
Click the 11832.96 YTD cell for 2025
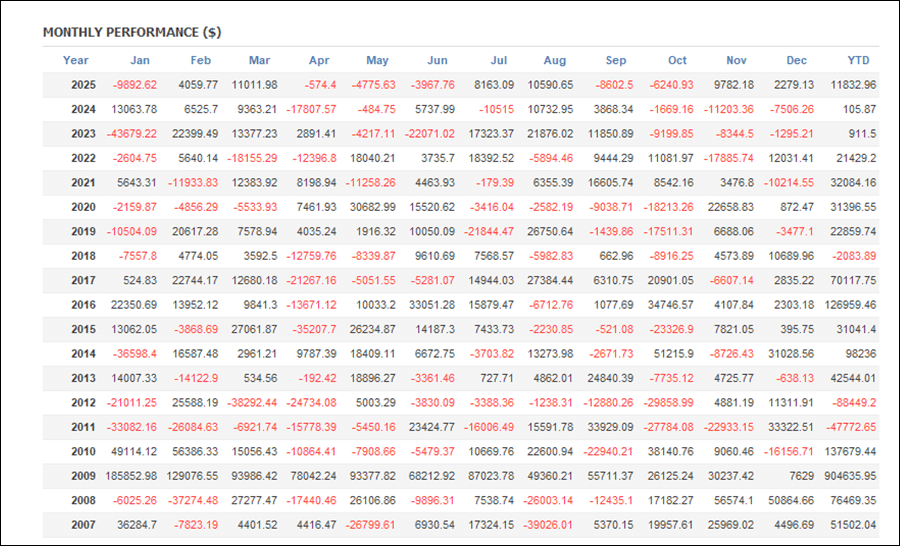tap(848, 85)
